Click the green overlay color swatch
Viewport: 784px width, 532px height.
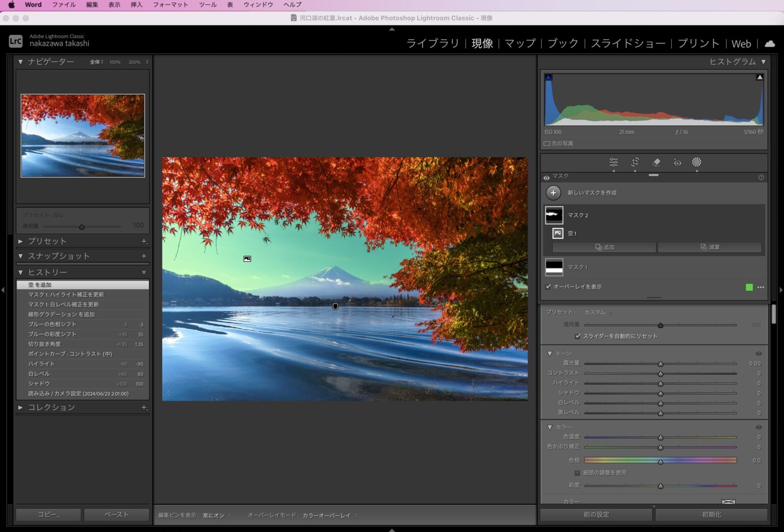[749, 287]
